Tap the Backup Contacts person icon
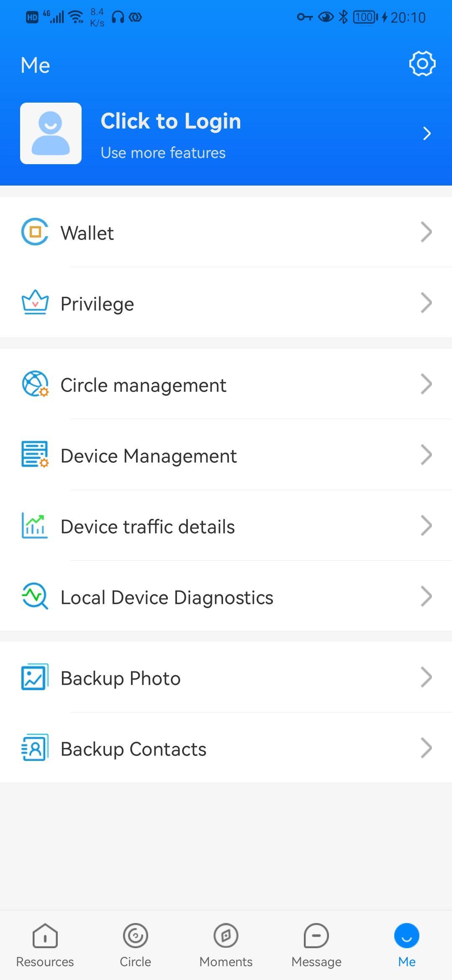 pos(35,748)
